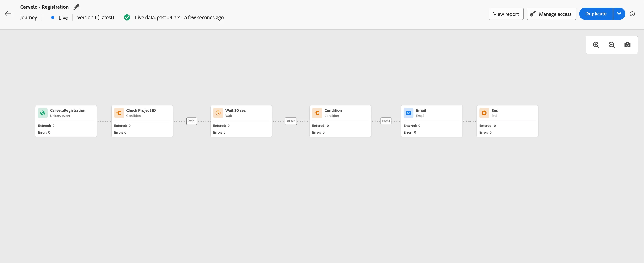Select the Wait 30 sec clock icon
Viewport: 644px width, 263px height.
pos(218,113)
